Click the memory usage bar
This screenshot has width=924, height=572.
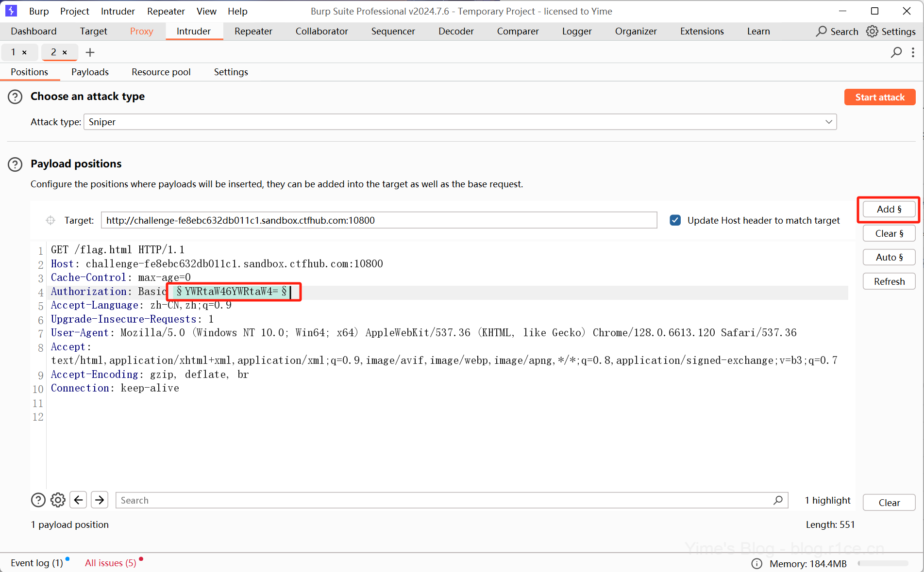882,563
